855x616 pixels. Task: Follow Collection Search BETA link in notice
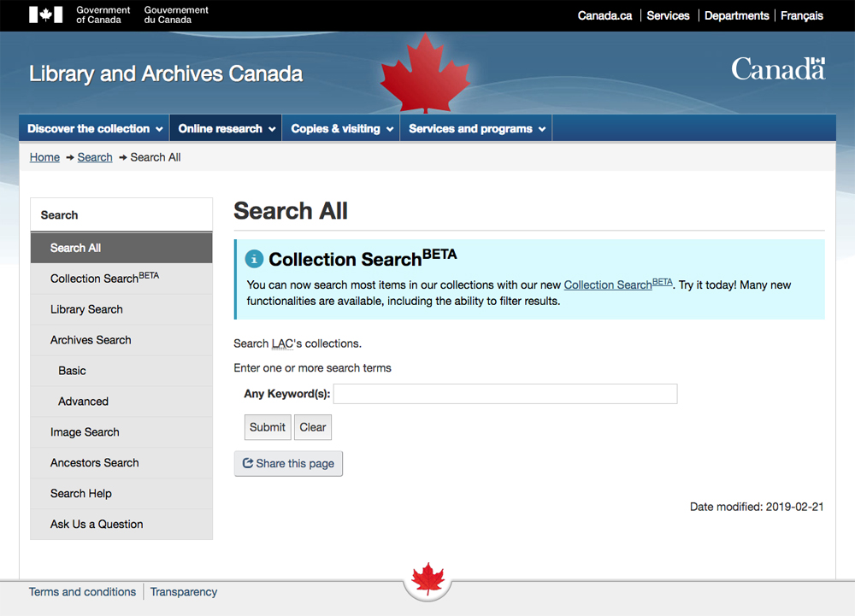[x=618, y=284]
